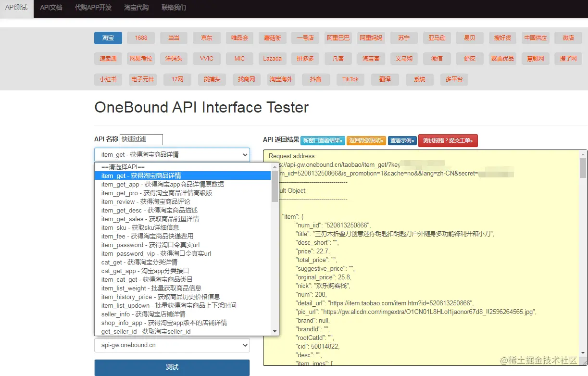This screenshot has height=376, width=588.
Task: Choose the 拼多多 platform
Action: click(x=305, y=59)
